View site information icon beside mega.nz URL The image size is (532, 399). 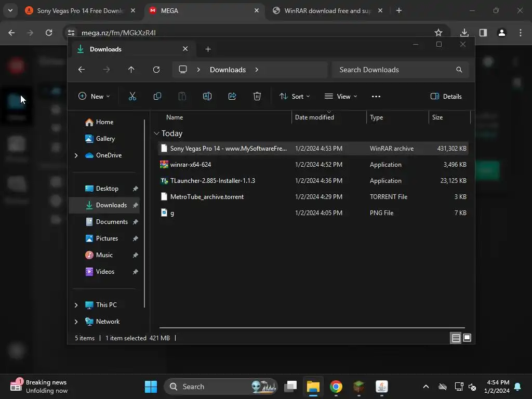(71, 33)
